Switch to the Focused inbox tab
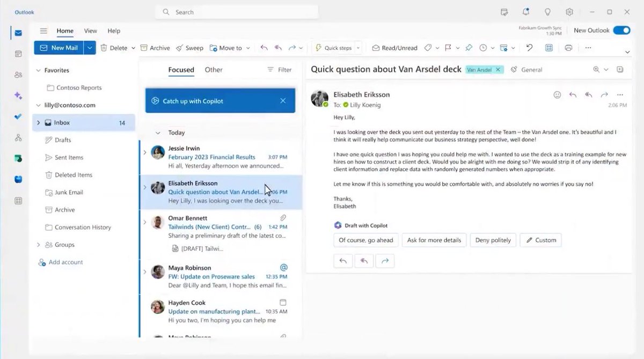This screenshot has height=359, width=644. [181, 70]
